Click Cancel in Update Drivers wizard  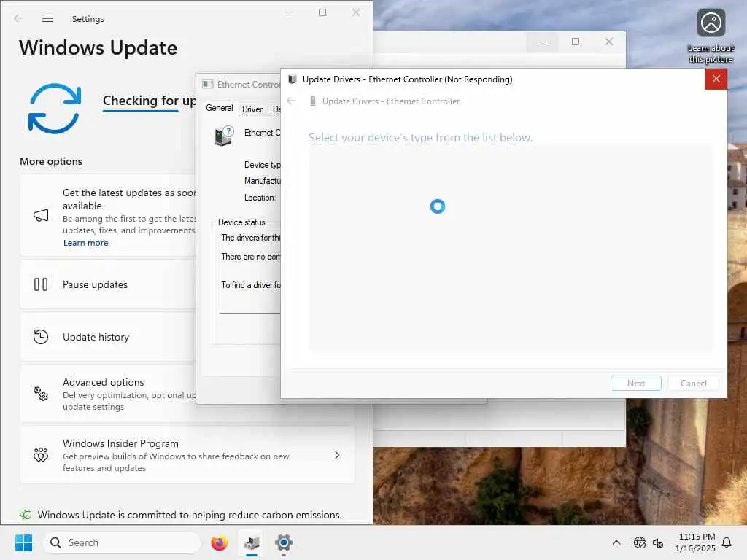click(x=693, y=384)
